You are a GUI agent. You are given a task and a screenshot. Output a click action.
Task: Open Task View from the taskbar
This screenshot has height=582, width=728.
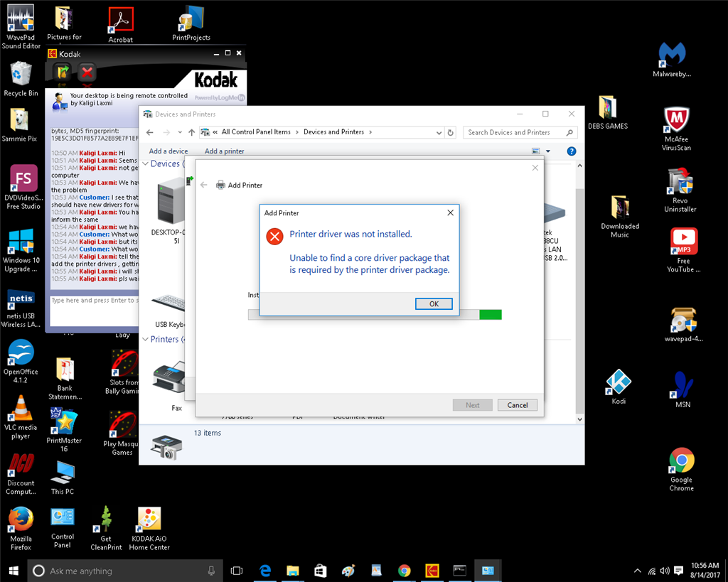click(x=237, y=571)
